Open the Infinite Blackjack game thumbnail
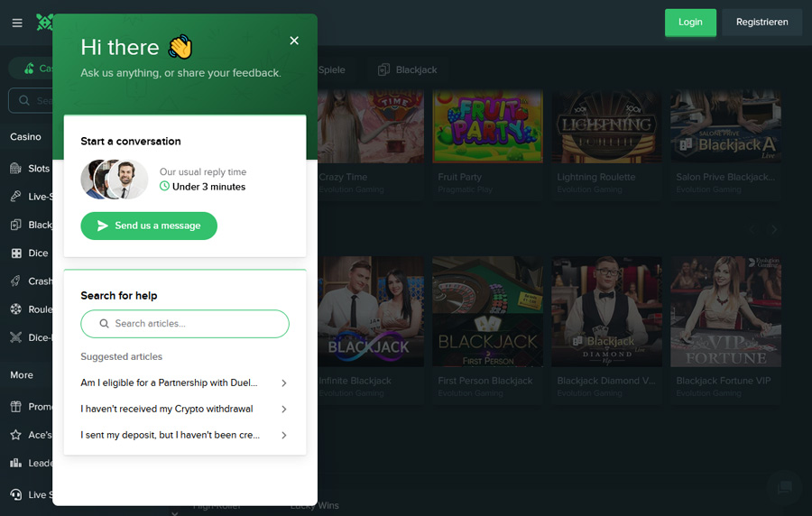Image resolution: width=812 pixels, height=516 pixels. click(371, 311)
